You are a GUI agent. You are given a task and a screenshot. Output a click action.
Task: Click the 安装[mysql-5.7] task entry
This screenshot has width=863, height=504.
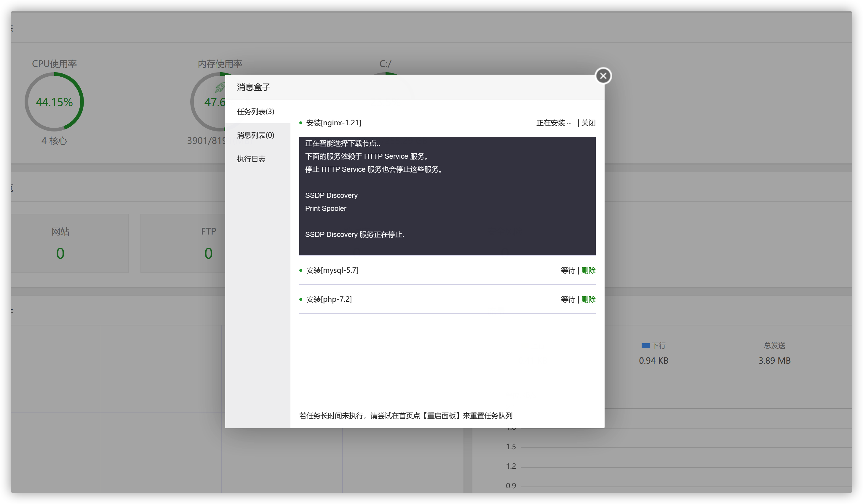[332, 270]
